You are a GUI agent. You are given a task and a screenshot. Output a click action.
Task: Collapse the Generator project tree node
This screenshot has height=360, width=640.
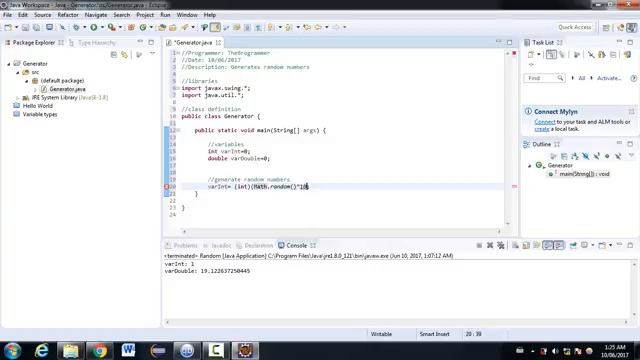[x=9, y=64]
